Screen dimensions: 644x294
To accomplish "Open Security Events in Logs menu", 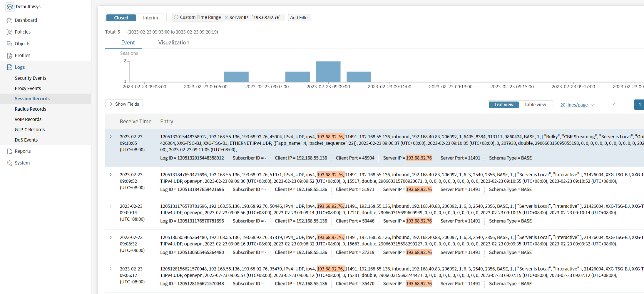I will tap(31, 78).
